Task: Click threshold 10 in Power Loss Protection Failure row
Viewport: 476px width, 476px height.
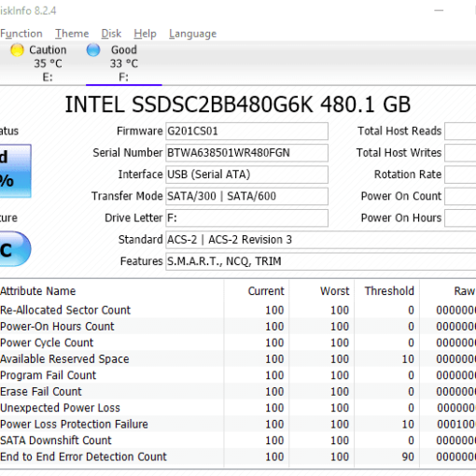Action: coord(408,424)
